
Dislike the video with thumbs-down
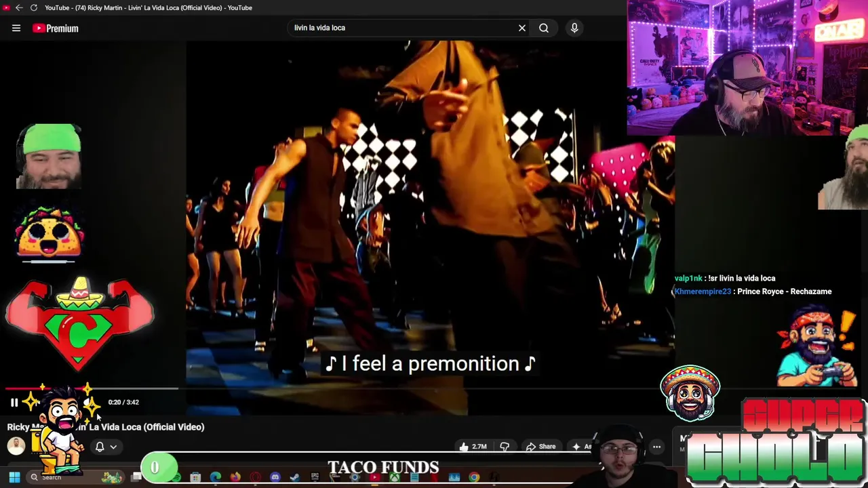(x=505, y=447)
